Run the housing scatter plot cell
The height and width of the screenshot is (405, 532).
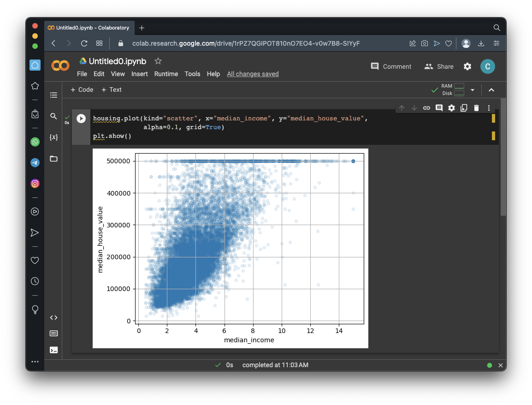tap(81, 119)
